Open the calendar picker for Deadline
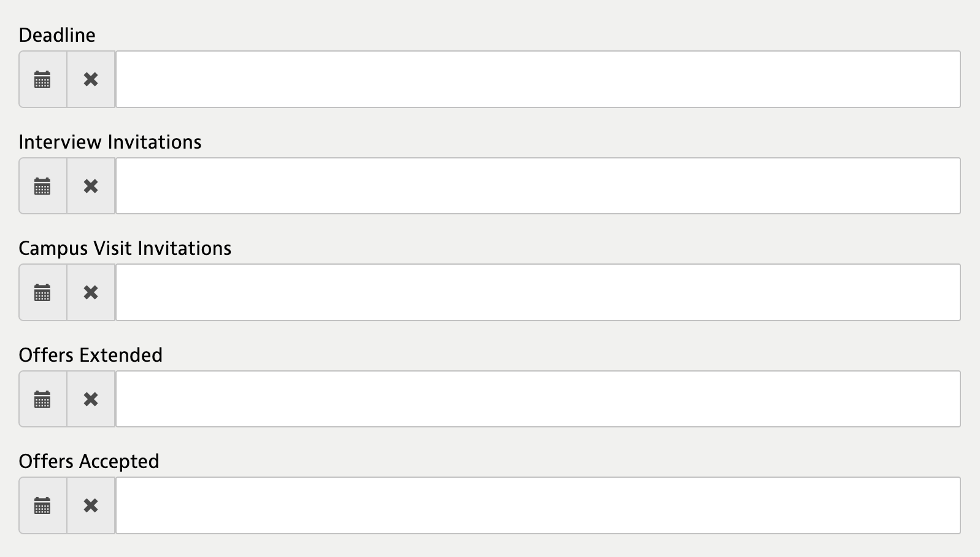Screen dimensions: 980x557 [x=42, y=79]
